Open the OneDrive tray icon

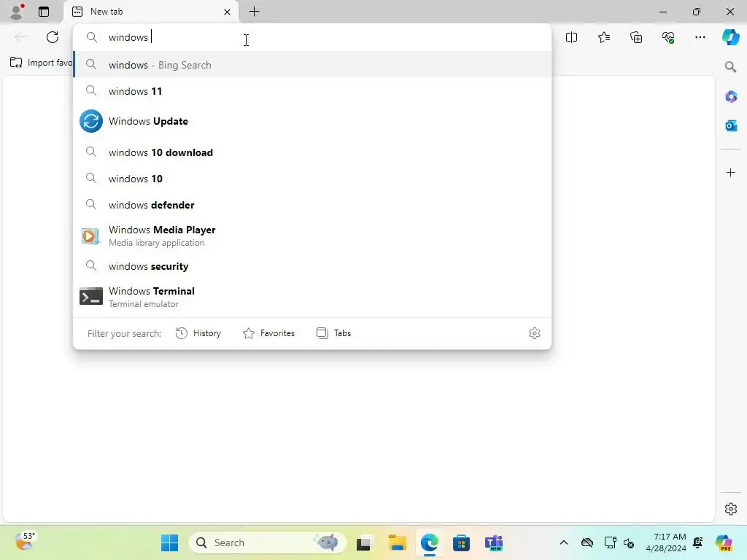tap(587, 542)
